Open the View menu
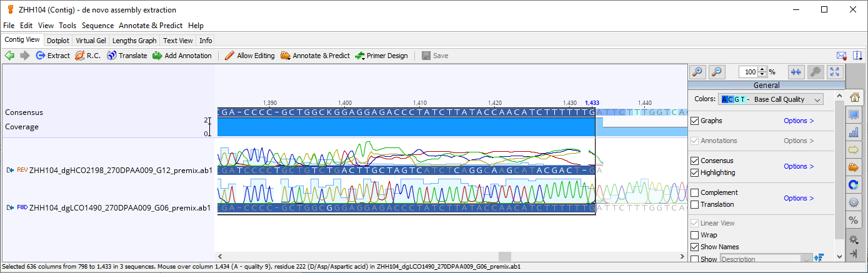 pos(46,26)
